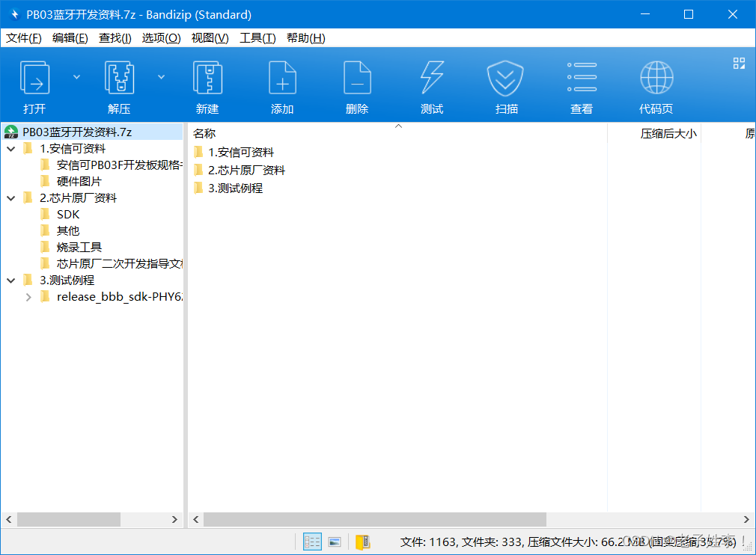756x555 pixels.
Task: Switch to details list view in status bar
Action: click(x=312, y=542)
